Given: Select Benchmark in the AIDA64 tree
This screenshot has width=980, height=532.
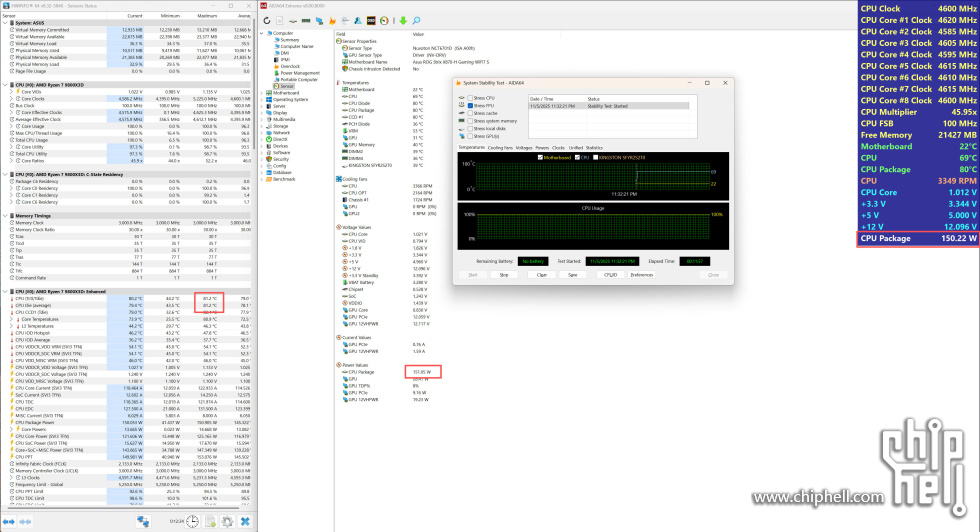Looking at the screenshot, I should (x=286, y=178).
